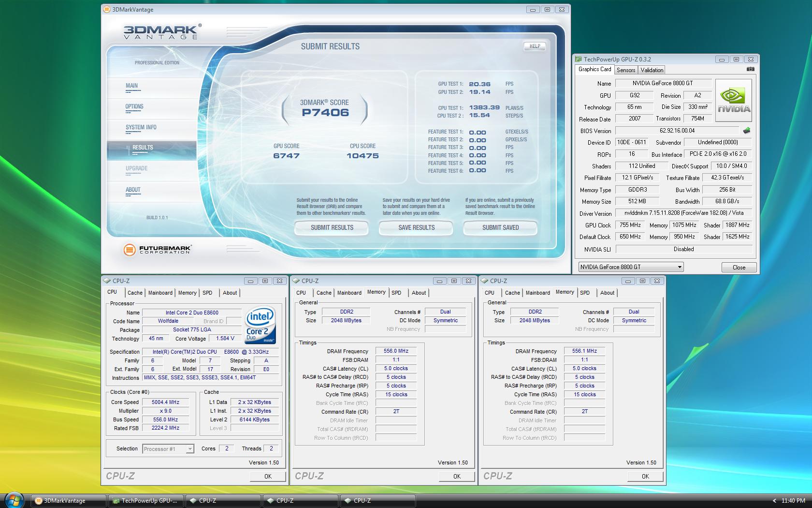This screenshot has height=508, width=812.
Task: Open Mainboard tab in third CPU-Z window
Action: coord(537,293)
